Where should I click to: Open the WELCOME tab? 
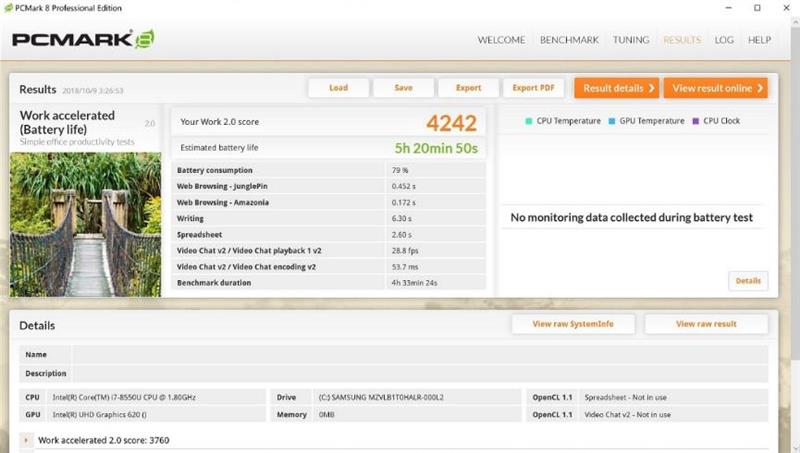(x=501, y=40)
